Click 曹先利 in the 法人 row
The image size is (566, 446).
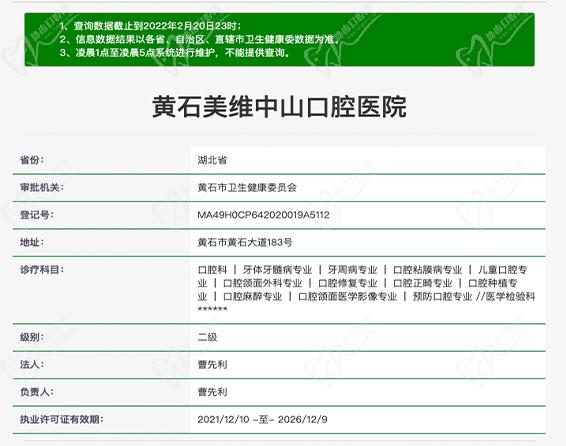(212, 364)
